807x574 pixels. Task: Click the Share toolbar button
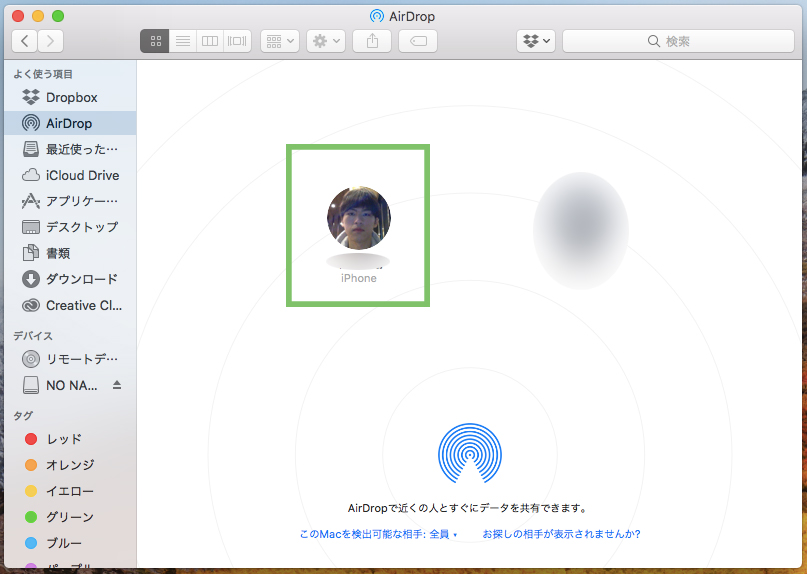(x=372, y=41)
